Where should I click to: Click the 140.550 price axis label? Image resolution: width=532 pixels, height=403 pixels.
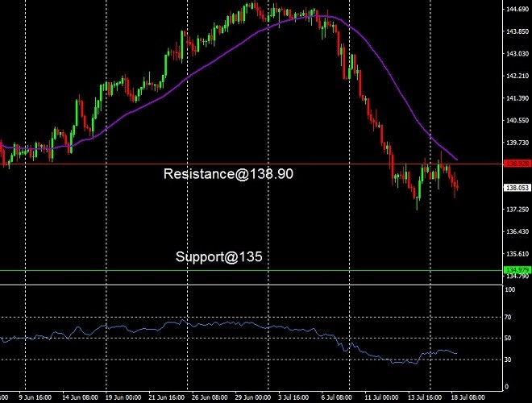pyautogui.click(x=517, y=120)
